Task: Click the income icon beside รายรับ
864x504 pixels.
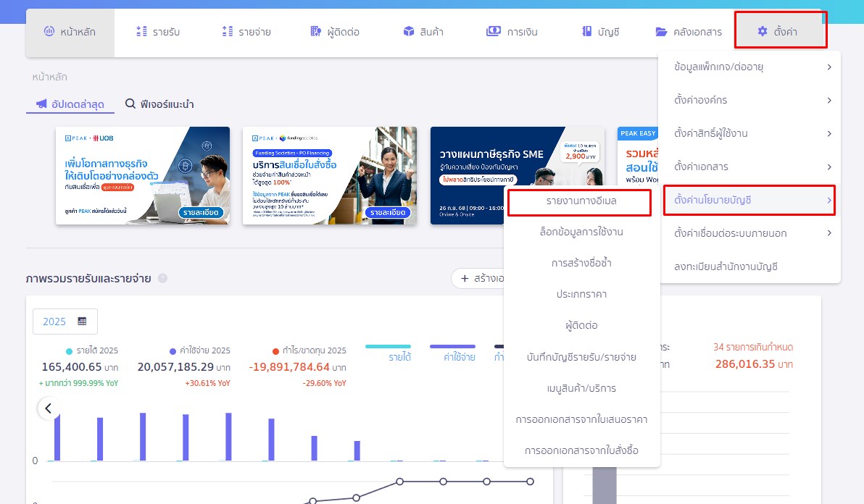Action: pyautogui.click(x=141, y=31)
